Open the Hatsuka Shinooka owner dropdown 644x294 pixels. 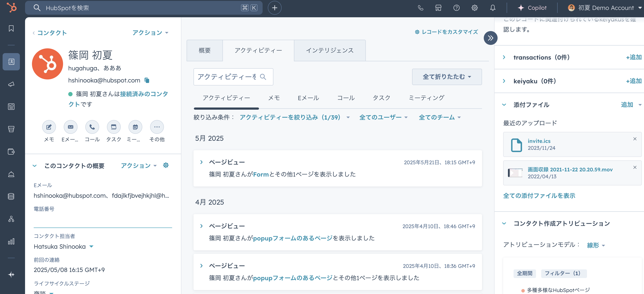(63, 247)
